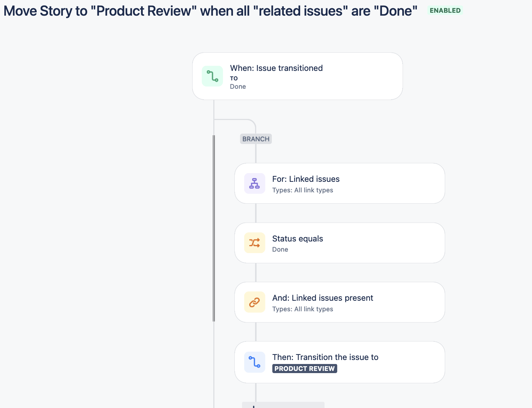Click the Done status under the trigger

(238, 86)
